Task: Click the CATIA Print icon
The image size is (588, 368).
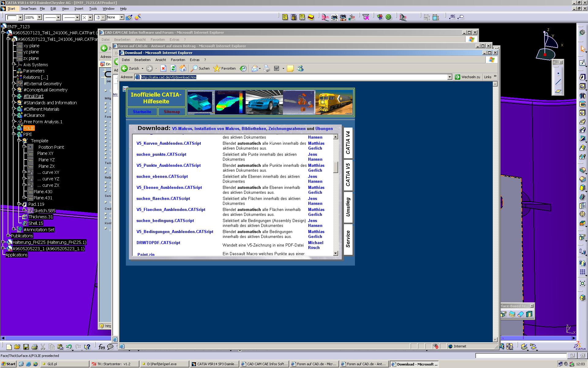Action: coord(35,347)
